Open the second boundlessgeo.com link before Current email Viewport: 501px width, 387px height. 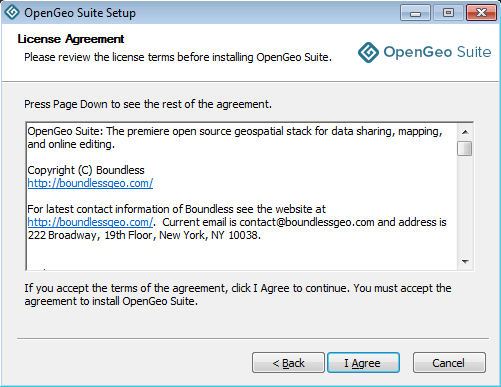(90, 222)
